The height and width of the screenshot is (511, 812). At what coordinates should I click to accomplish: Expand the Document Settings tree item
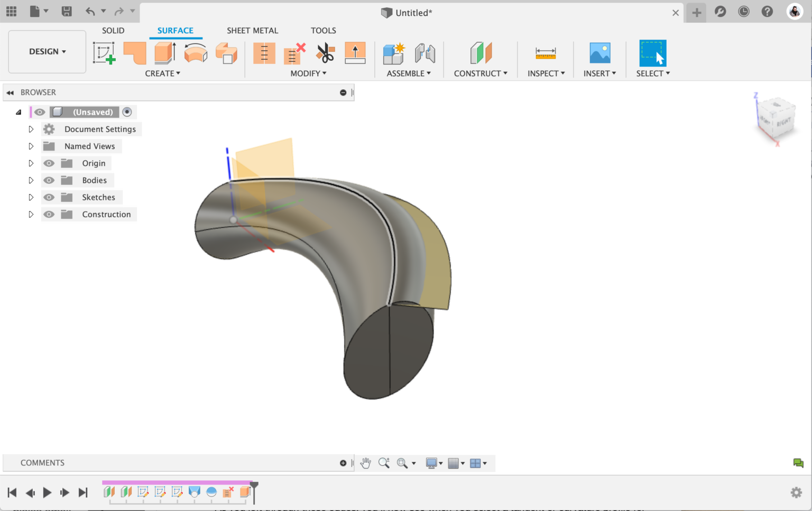coord(31,129)
